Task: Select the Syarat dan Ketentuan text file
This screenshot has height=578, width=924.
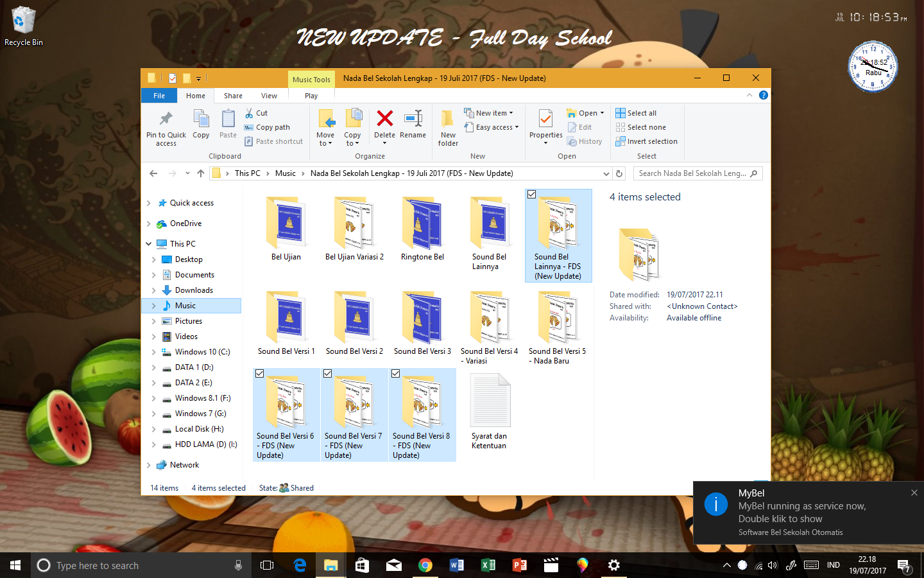Action: click(489, 412)
